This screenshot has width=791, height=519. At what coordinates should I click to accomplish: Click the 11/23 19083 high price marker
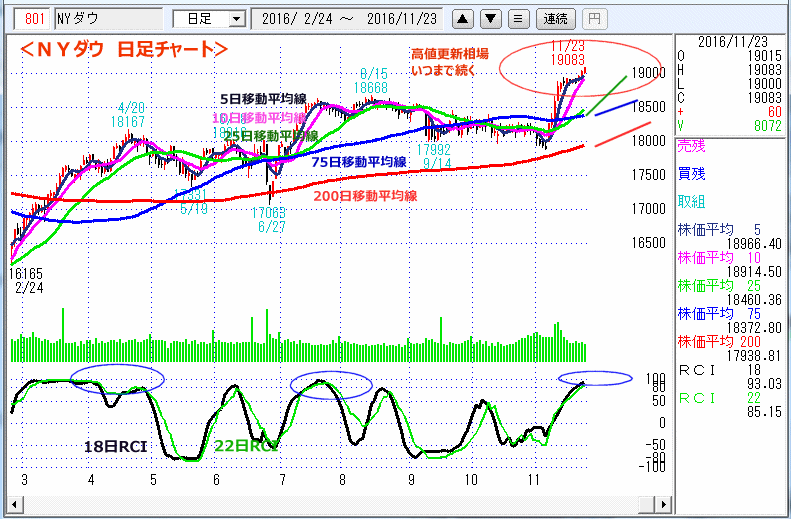pyautogui.click(x=568, y=54)
